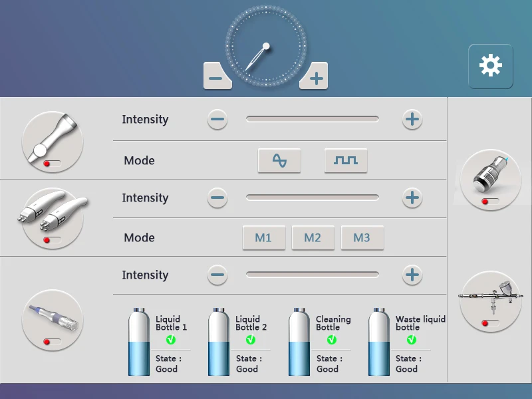532x399 pixels.
Task: Select the silver nozzle handpiece icon
Action: click(x=491, y=179)
